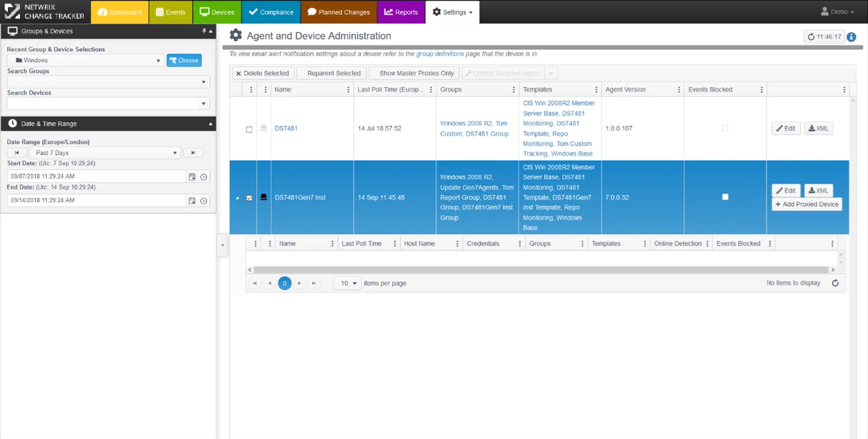Open the Past 7 Days dropdown

104,153
